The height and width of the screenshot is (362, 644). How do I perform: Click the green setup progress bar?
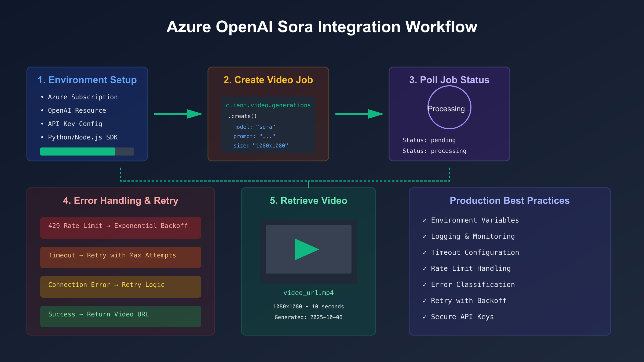point(78,152)
